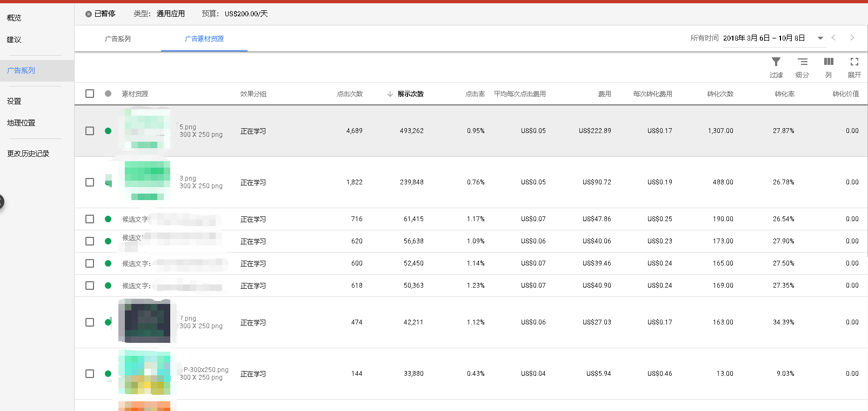868x411 pixels.
Task: Go to 概览 in the sidebar
Action: 14,18
